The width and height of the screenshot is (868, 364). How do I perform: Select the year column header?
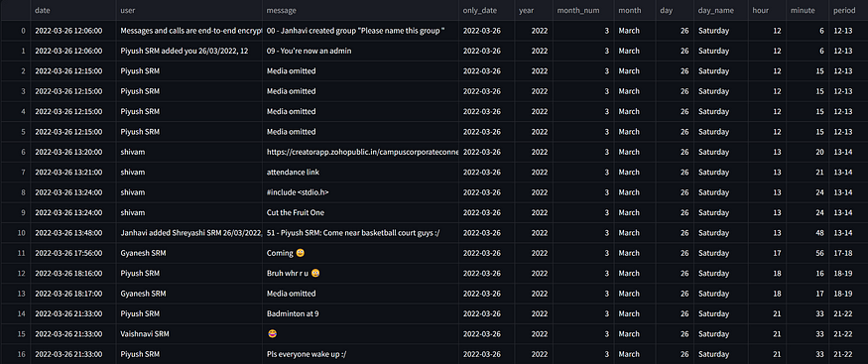click(x=534, y=11)
